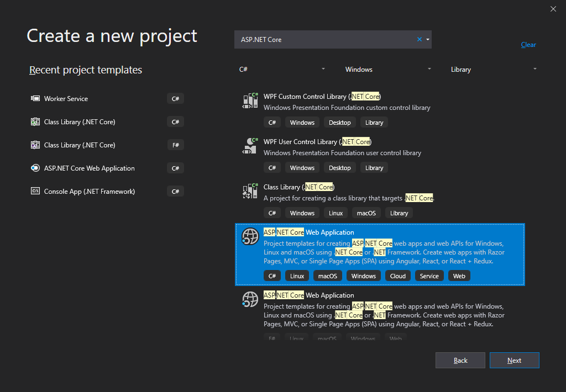Viewport: 566px width, 392px height.
Task: Expand the search box history arrow
Action: click(428, 40)
